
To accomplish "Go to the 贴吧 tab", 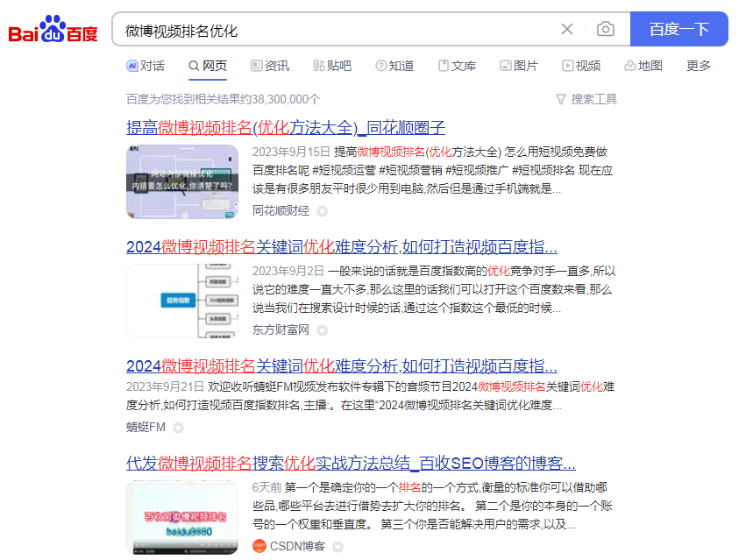I will pos(332,66).
